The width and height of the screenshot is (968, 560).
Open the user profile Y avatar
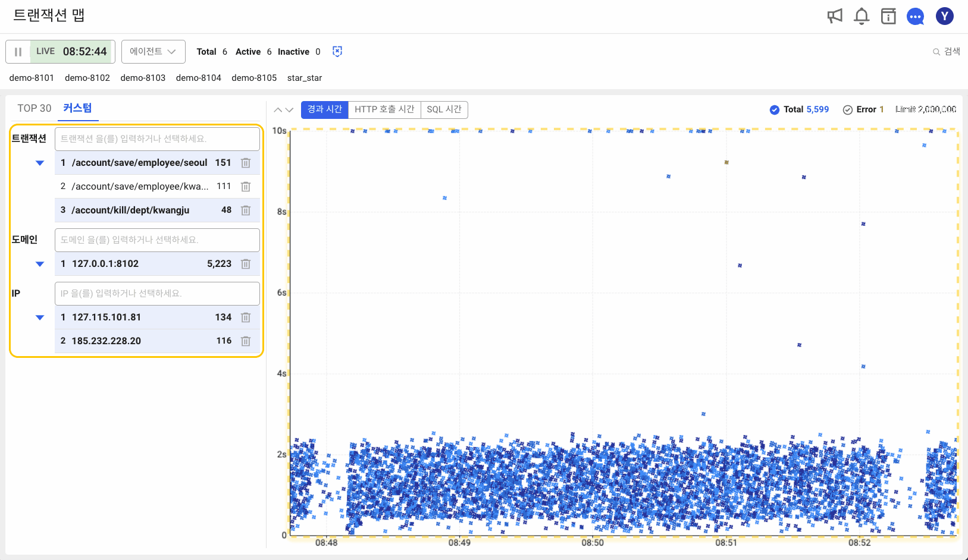pyautogui.click(x=945, y=16)
